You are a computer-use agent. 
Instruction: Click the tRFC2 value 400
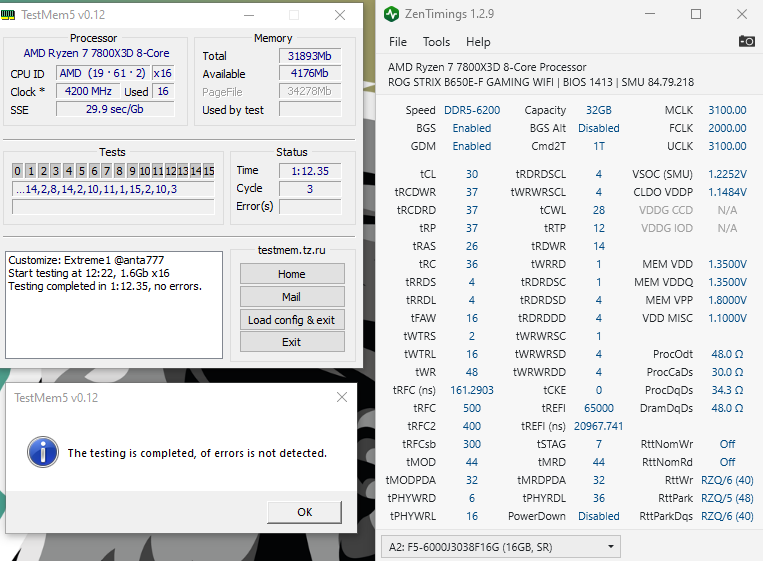[472, 426]
